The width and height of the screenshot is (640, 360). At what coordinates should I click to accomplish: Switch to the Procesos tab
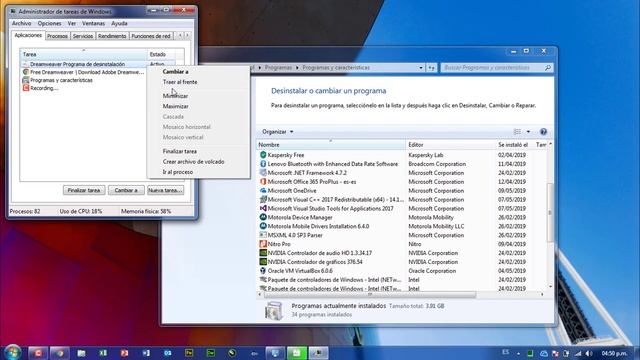(57, 36)
